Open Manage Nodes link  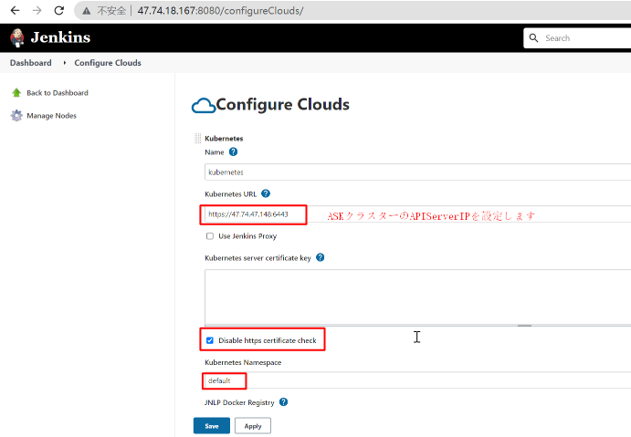click(x=52, y=116)
